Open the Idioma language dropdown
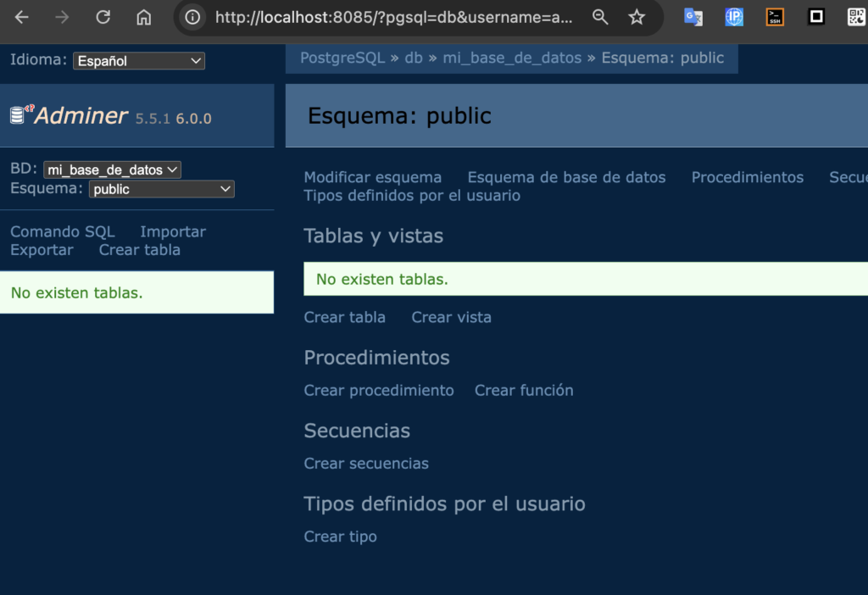The width and height of the screenshot is (868, 595). coord(139,61)
